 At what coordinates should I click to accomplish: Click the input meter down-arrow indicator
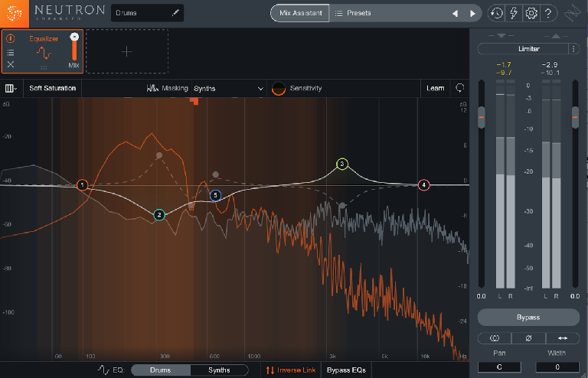coord(501,36)
